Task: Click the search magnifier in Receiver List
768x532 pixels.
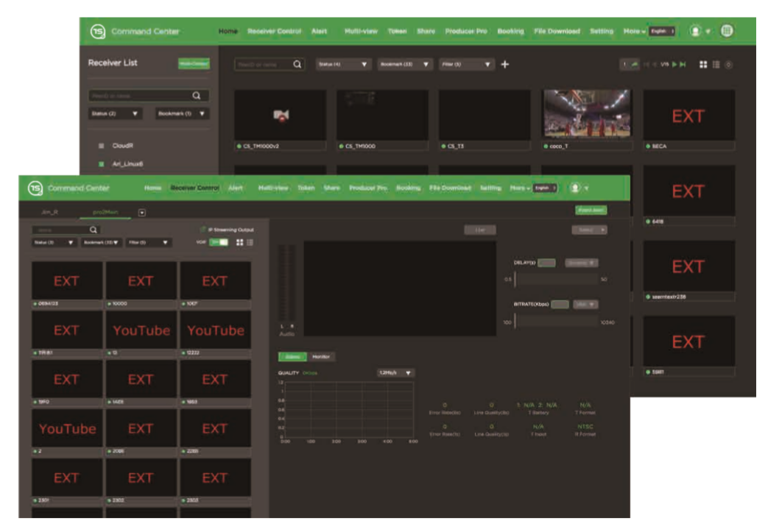Action: pyautogui.click(x=197, y=96)
